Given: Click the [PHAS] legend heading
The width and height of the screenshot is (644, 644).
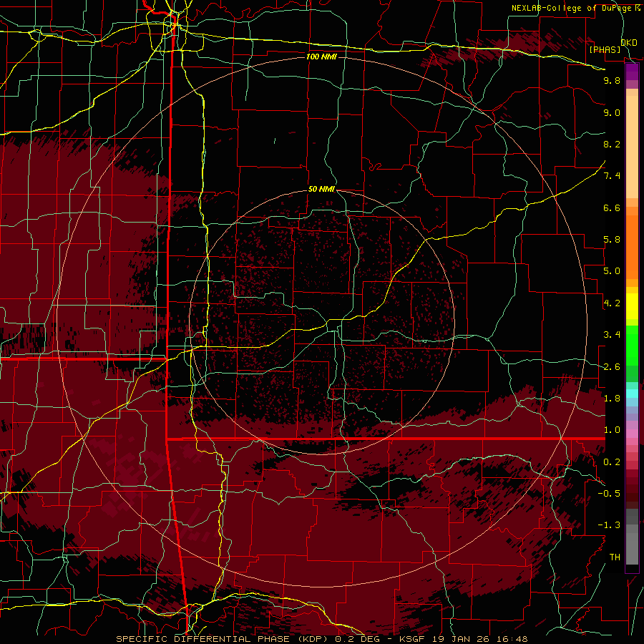Looking at the screenshot, I should 605,49.
